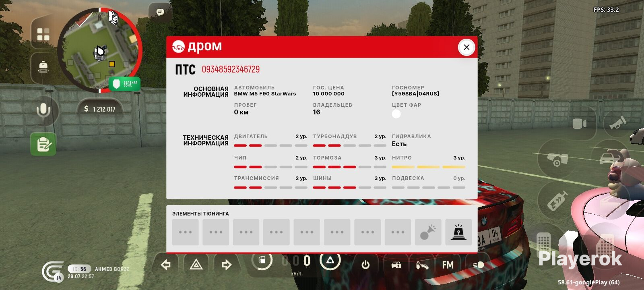Toggle the hazard lights triangle
Viewport: 644px width, 290px height.
click(196, 265)
